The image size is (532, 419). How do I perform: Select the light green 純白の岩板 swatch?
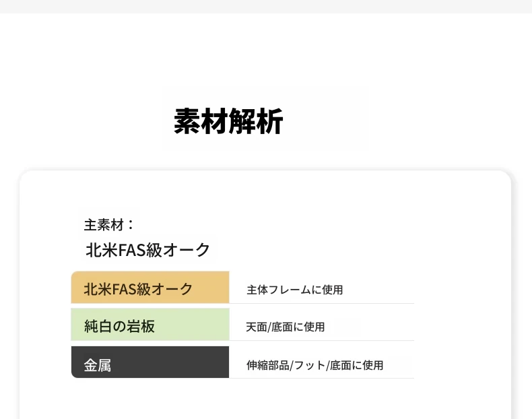click(x=150, y=324)
